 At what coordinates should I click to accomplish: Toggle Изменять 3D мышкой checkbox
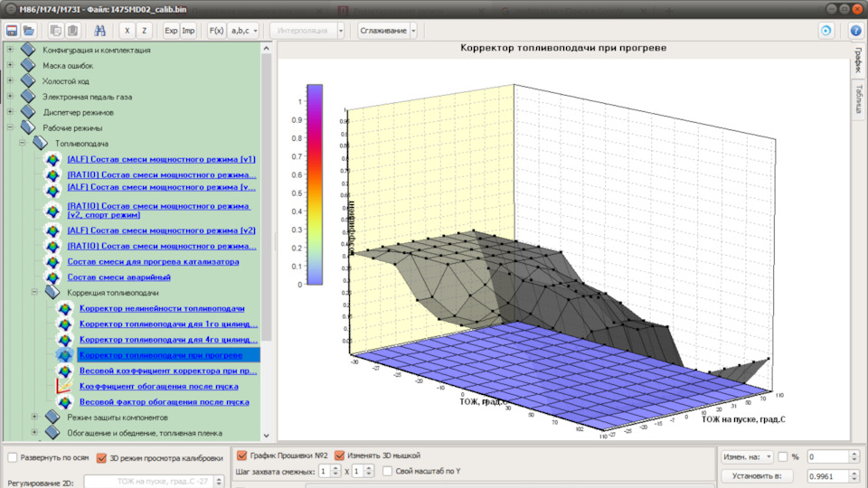pos(339,455)
